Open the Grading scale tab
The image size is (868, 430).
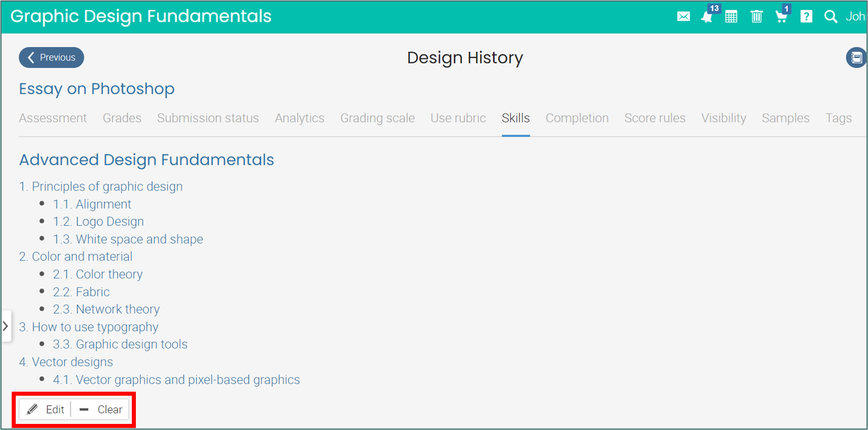click(377, 118)
